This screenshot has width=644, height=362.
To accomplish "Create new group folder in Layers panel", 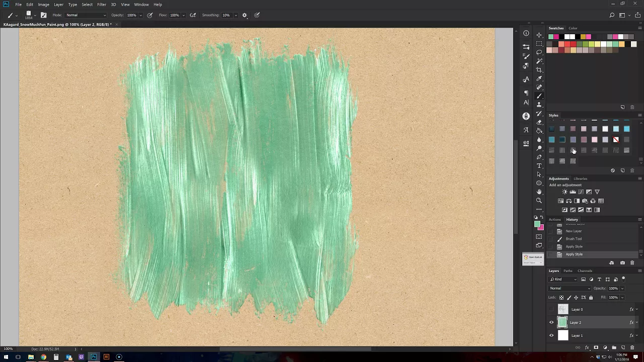I will tap(614, 347).
